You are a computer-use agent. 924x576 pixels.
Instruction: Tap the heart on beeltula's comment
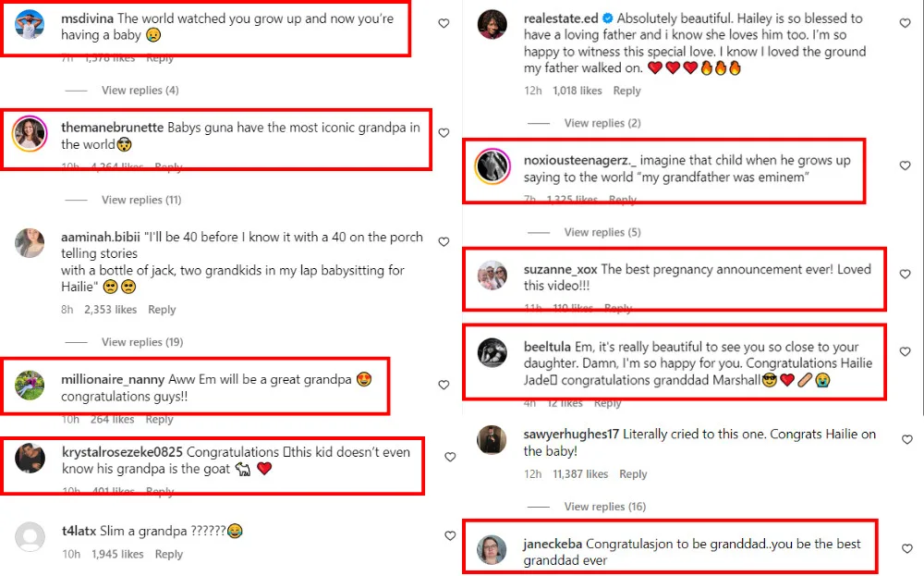906,352
